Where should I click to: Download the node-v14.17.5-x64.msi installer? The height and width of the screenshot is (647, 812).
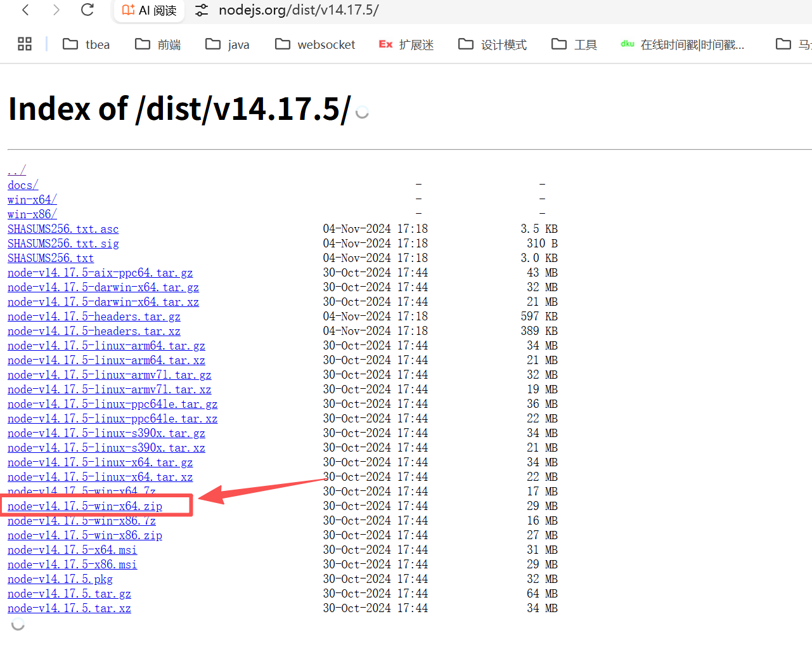(x=72, y=549)
